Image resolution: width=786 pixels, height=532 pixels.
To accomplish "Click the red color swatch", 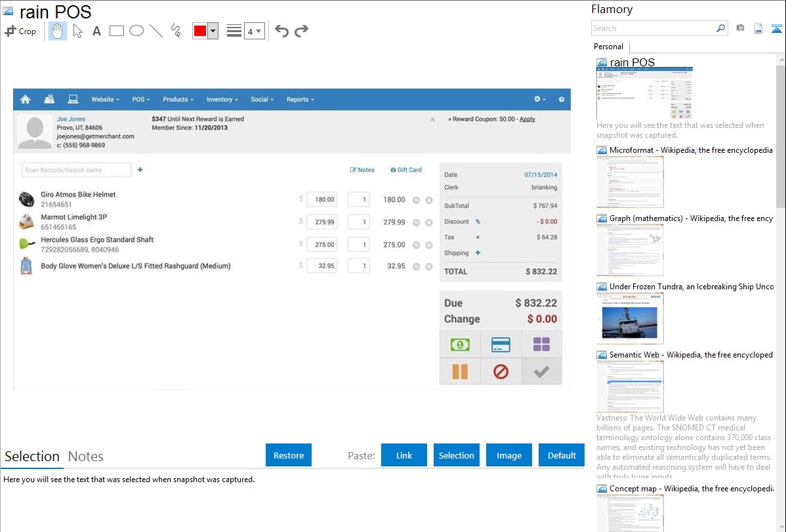I will (200, 31).
